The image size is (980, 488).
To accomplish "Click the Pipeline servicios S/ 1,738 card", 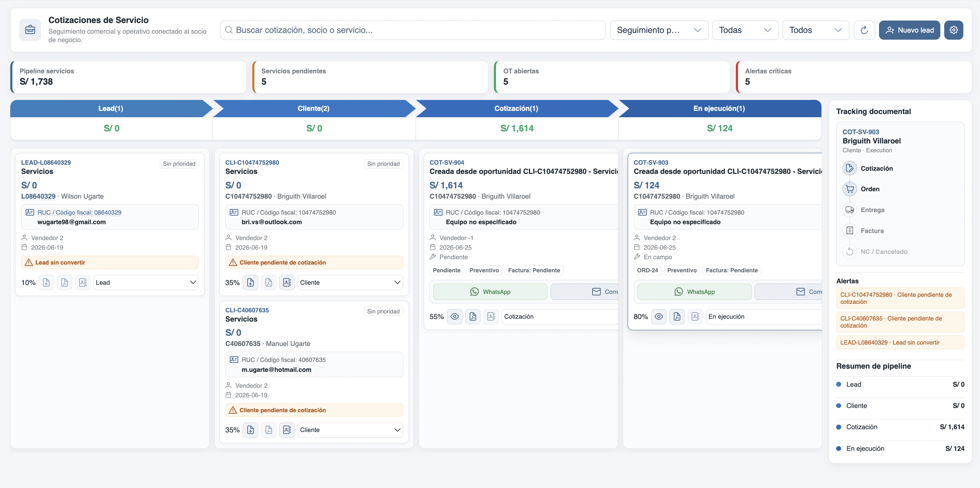I will 128,77.
